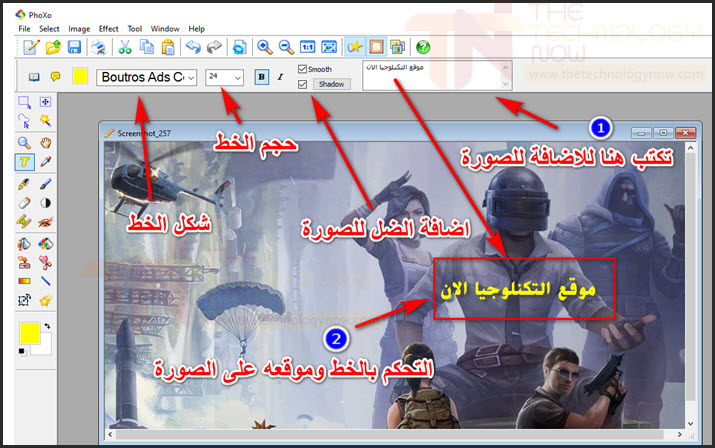Screen dimensions: 715x448
Task: Click the green Help question mark icon
Action: coord(423,47)
